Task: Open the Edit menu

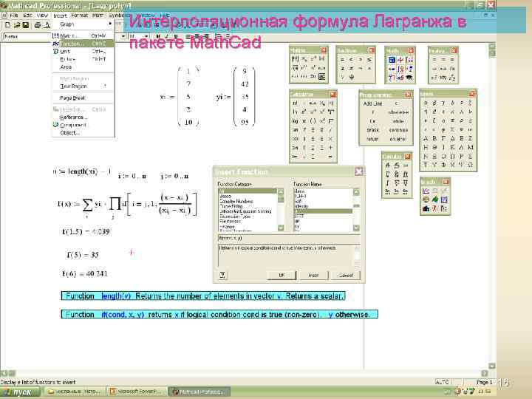Action: (28, 16)
